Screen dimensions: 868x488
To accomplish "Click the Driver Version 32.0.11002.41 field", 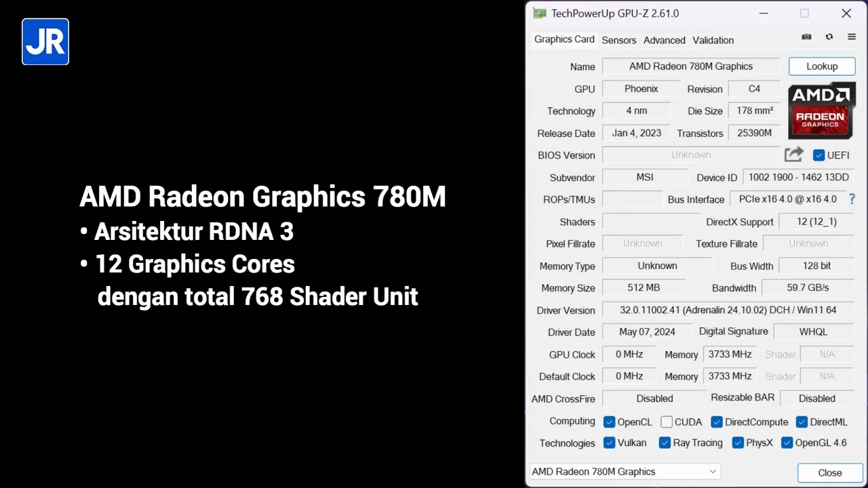I will point(728,310).
